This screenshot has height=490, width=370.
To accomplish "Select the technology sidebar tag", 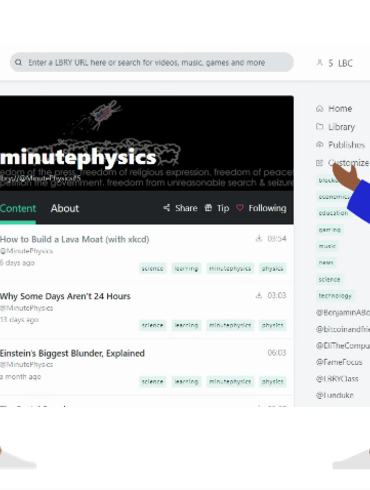I will [x=335, y=296].
